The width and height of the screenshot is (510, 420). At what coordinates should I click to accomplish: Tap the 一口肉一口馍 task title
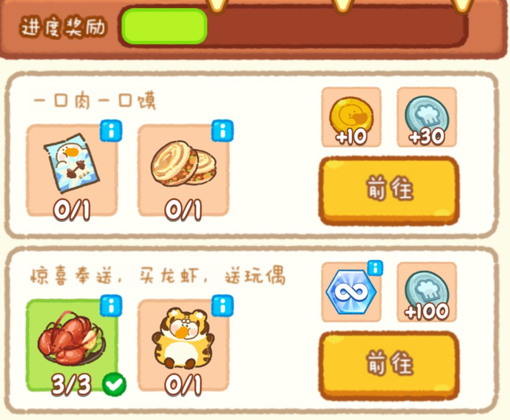point(95,101)
